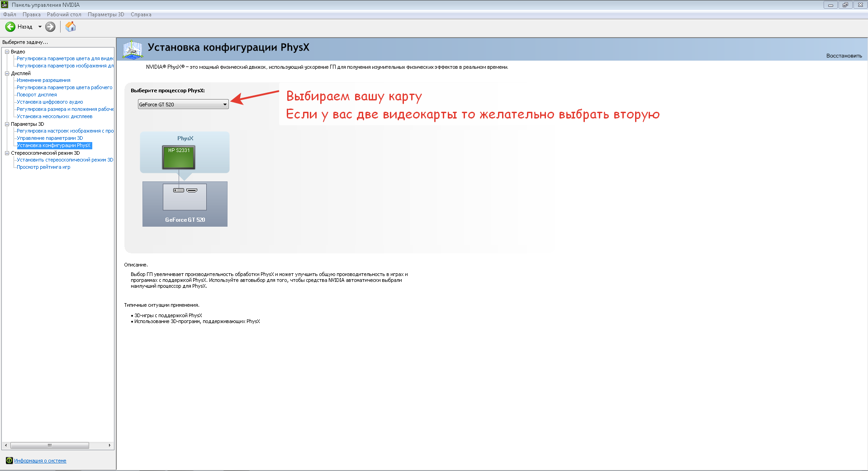
Task: Open the Правка menu
Action: [x=32, y=14]
